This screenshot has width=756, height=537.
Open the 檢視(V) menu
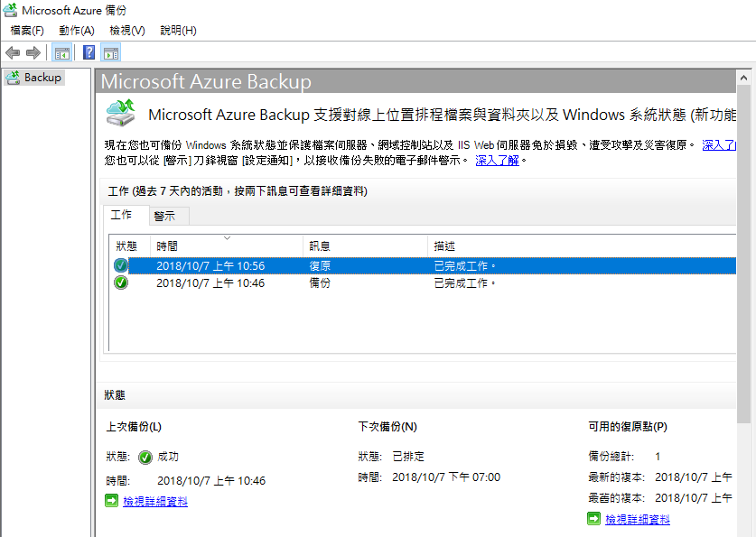pos(127,31)
